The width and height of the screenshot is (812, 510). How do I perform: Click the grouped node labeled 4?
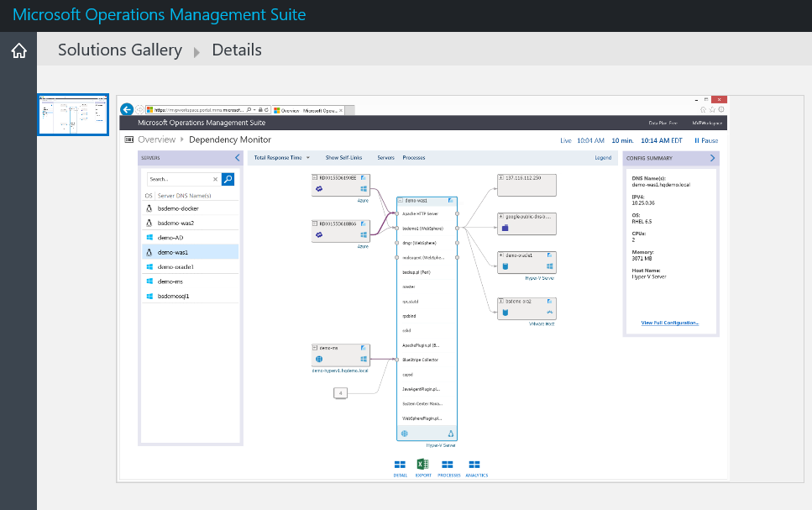coord(340,393)
